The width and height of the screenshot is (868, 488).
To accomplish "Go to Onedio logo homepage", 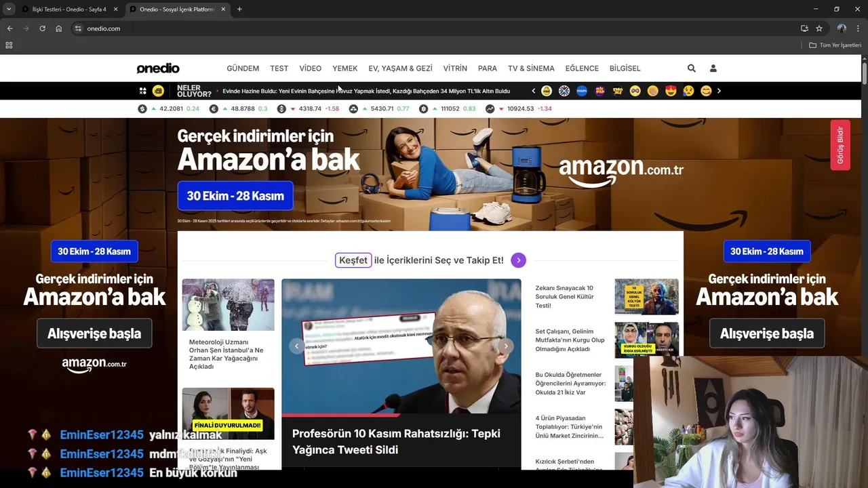I will point(158,68).
